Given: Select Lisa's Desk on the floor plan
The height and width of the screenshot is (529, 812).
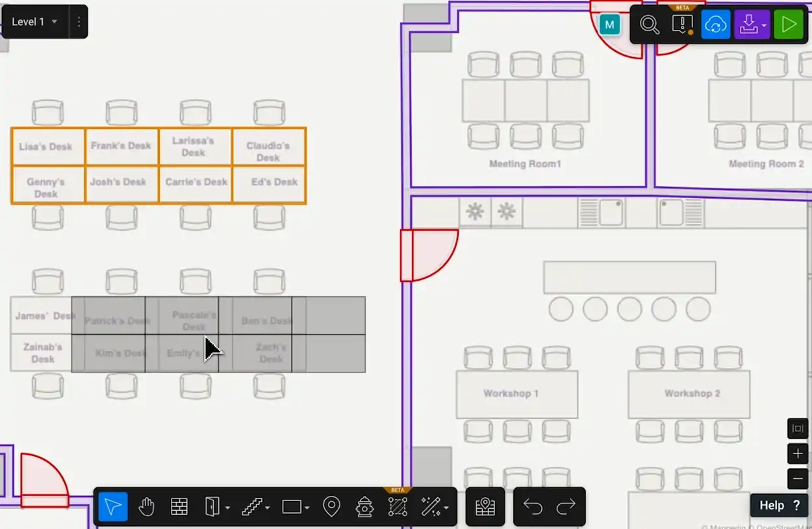Looking at the screenshot, I should 47,146.
